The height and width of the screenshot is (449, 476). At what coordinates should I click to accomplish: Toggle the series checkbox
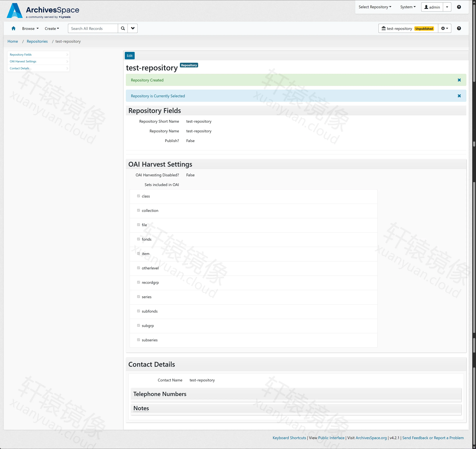(138, 297)
